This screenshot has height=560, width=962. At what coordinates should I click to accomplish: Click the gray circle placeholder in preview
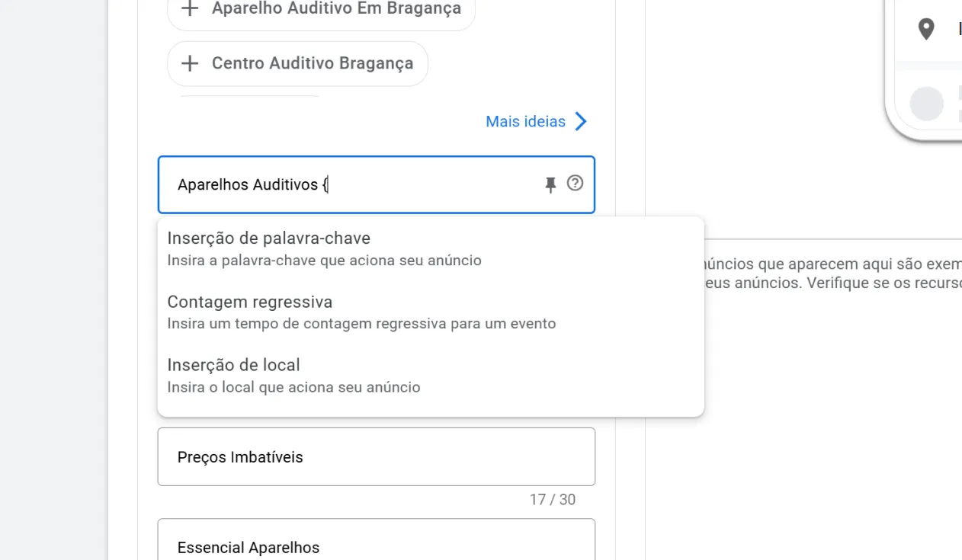[x=927, y=104]
